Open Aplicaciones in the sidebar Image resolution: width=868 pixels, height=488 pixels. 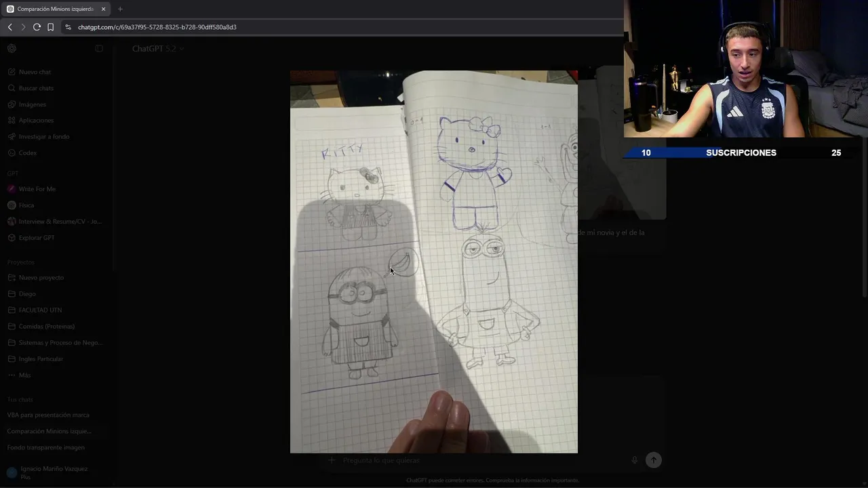click(36, 121)
